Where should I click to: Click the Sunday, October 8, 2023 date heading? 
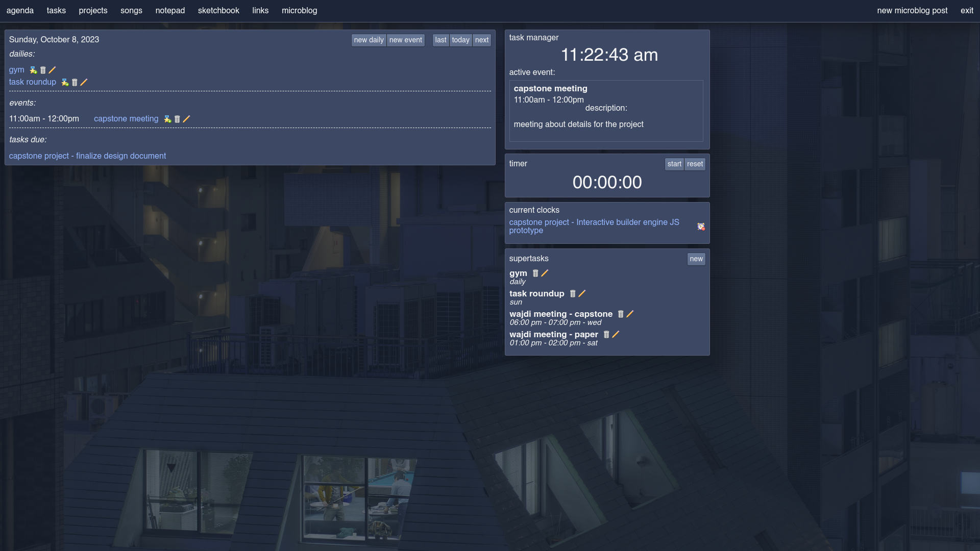click(54, 40)
